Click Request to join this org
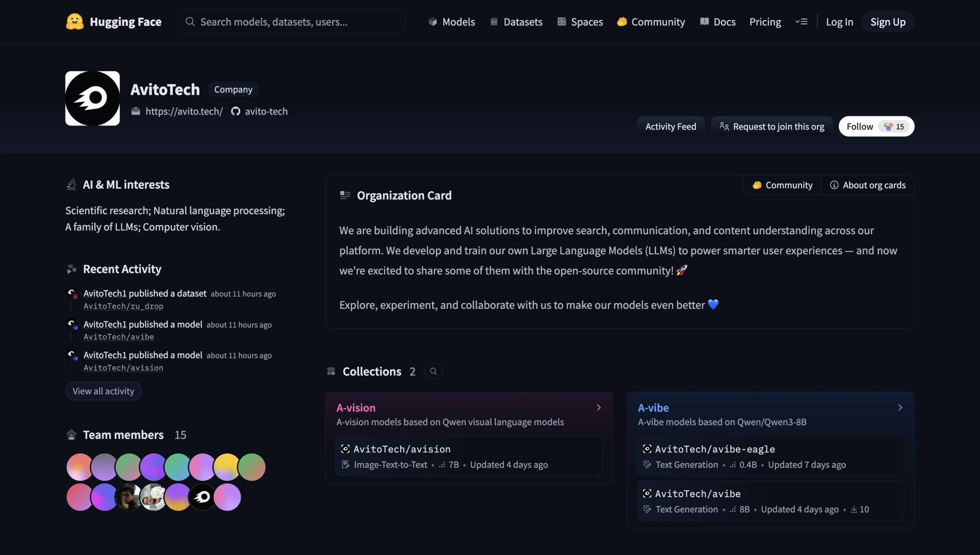Screen dimensions: 980x555 (x=772, y=126)
